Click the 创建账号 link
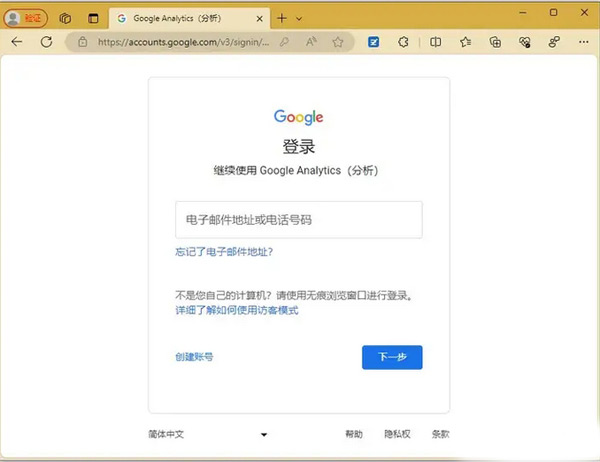This screenshot has height=462, width=600. (x=194, y=357)
